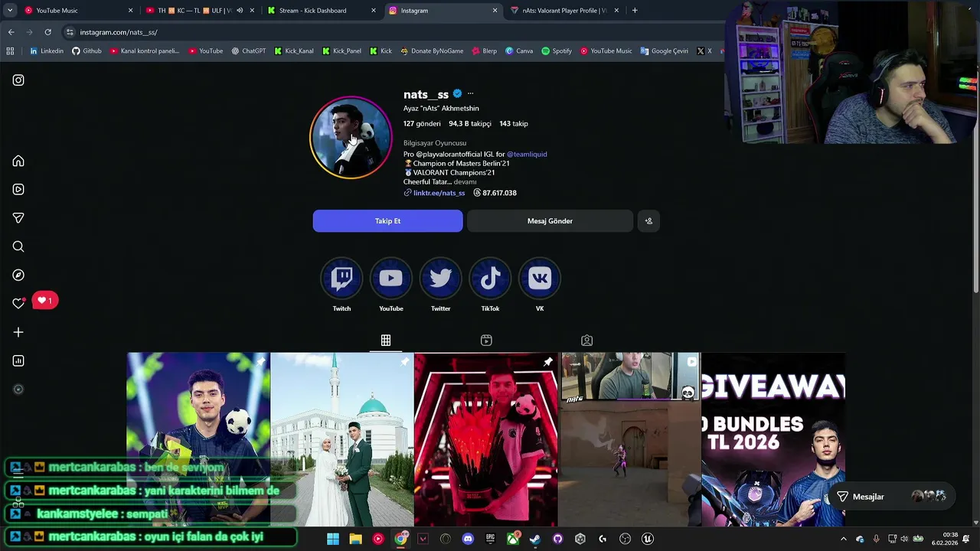Screen dimensions: 980x551
Task: Expand the bio with devamı
Action: pyautogui.click(x=465, y=182)
